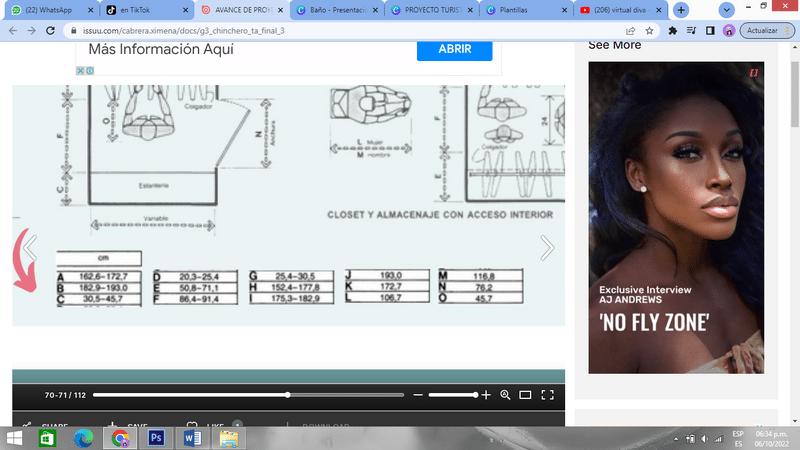Open the tab search dropdown

point(726,10)
